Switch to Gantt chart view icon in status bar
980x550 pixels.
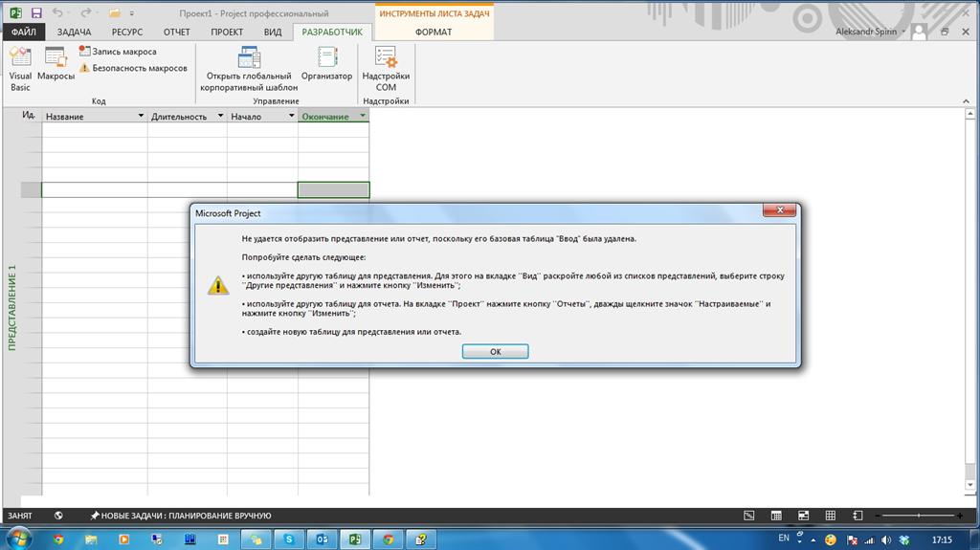tap(748, 516)
